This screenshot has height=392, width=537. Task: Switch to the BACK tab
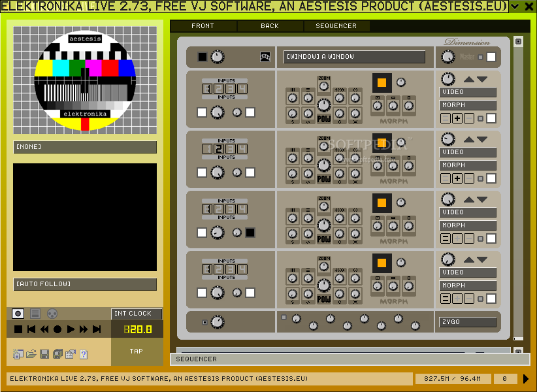pos(270,26)
